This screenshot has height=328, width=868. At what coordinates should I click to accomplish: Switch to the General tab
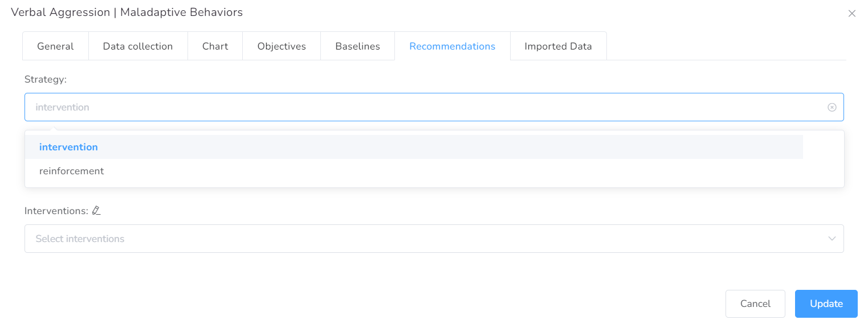[x=55, y=46]
